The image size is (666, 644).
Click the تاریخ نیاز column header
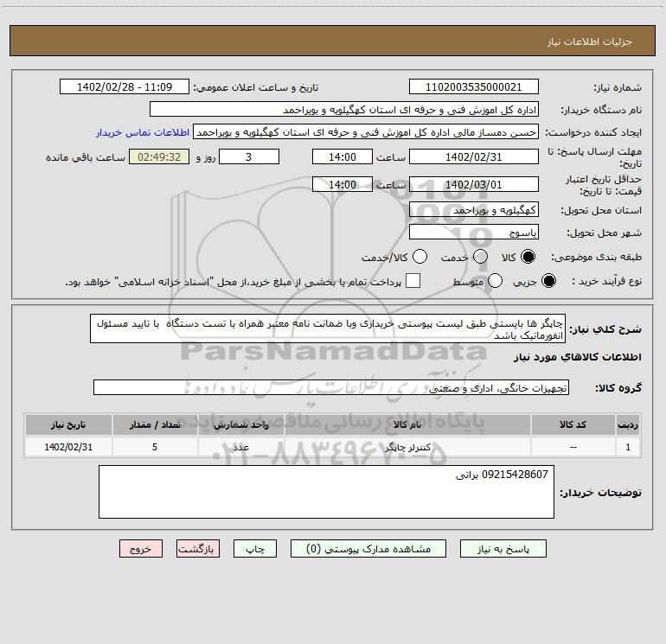click(68, 424)
